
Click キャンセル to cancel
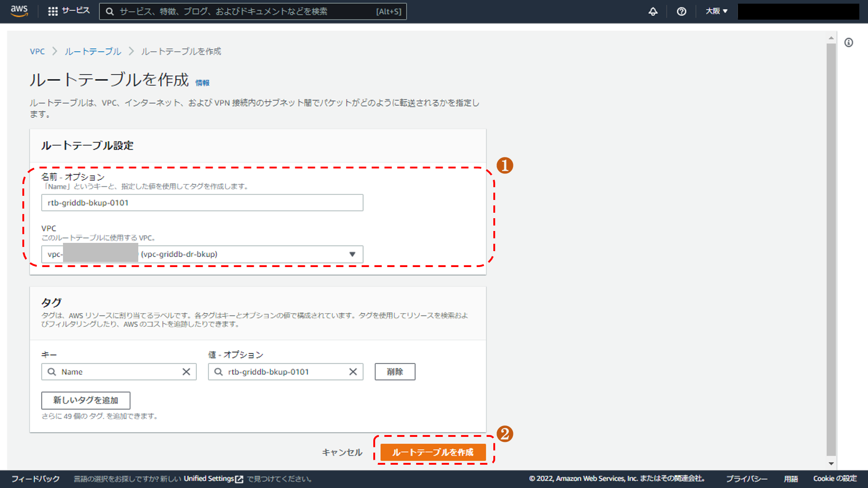[342, 452]
